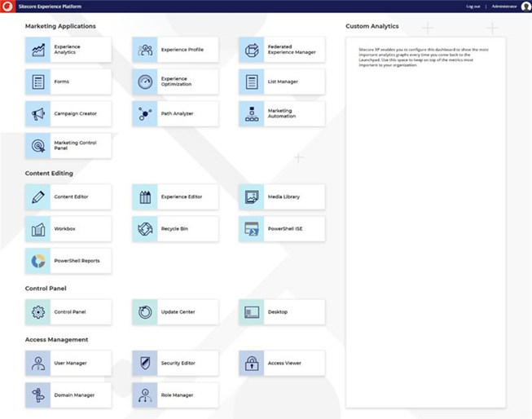The height and width of the screenshot is (419, 532).
Task: Launch Federated Experience Manager icon
Action: [252, 50]
